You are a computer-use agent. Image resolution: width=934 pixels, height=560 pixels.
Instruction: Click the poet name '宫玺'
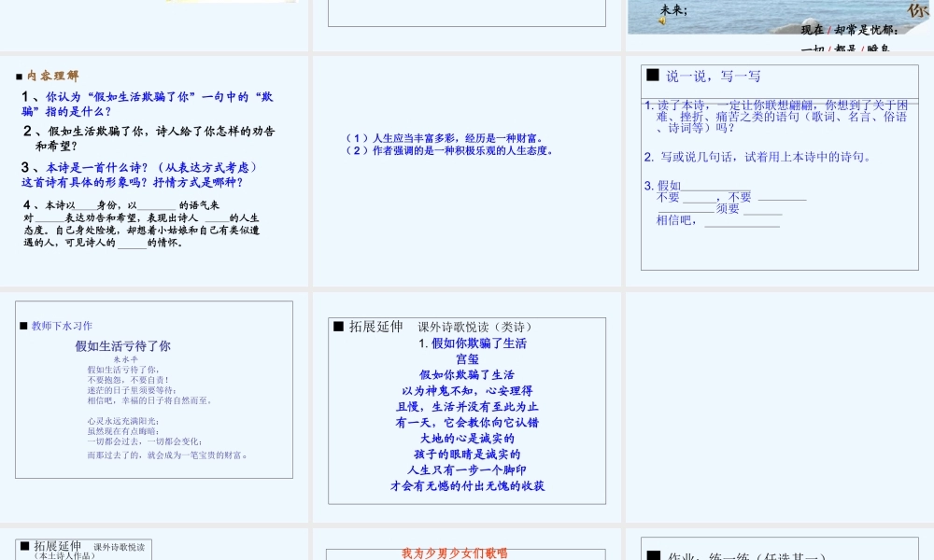point(467,359)
